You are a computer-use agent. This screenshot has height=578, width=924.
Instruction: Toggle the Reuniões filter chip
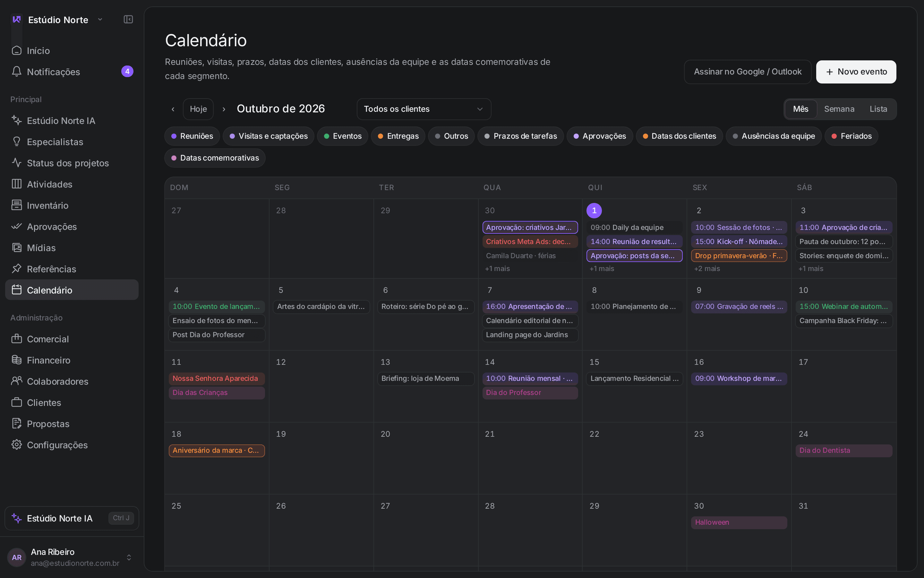[192, 136]
